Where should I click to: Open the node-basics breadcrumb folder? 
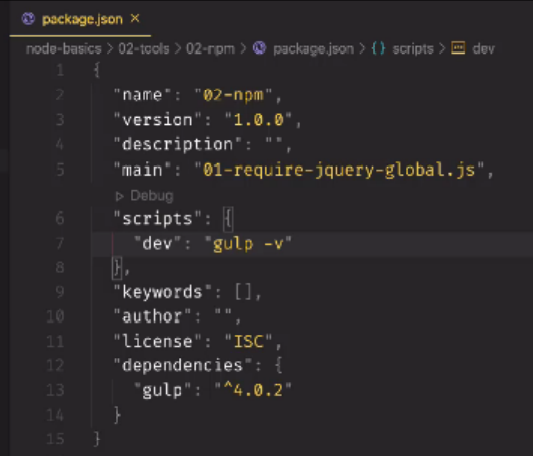[64, 49]
